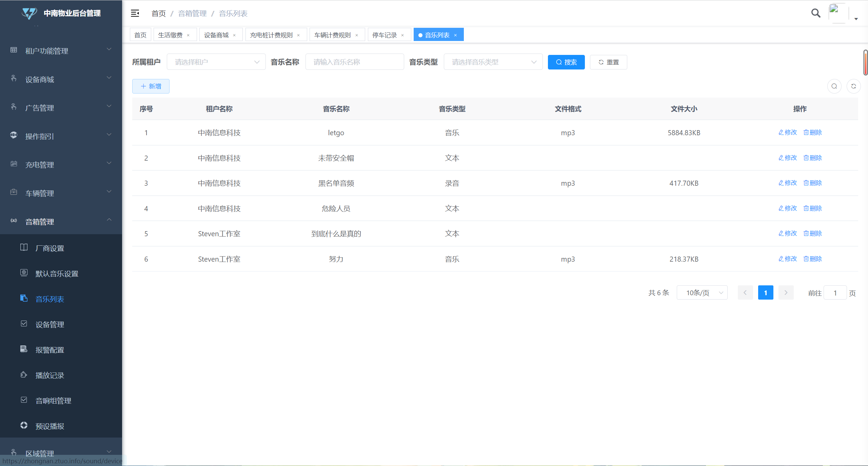Viewport: 868px width, 466px height.
Task: Close the 停车记录 tab
Action: 402,35
